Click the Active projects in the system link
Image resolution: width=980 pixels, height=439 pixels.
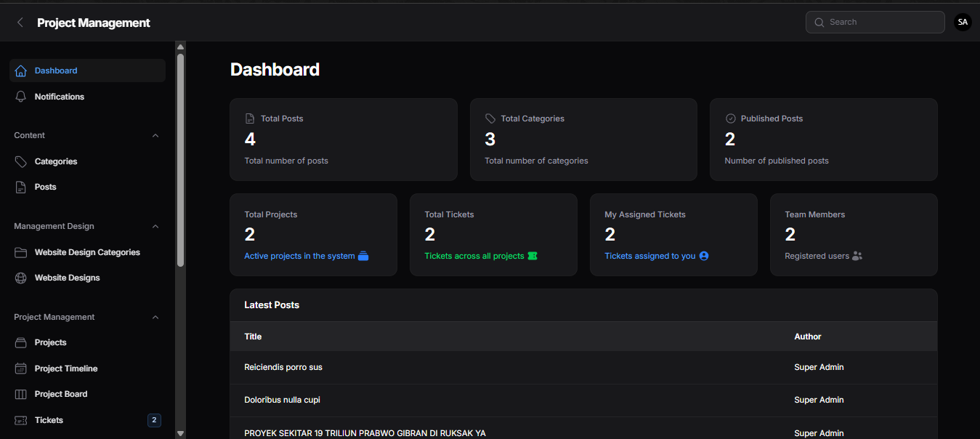tap(299, 256)
